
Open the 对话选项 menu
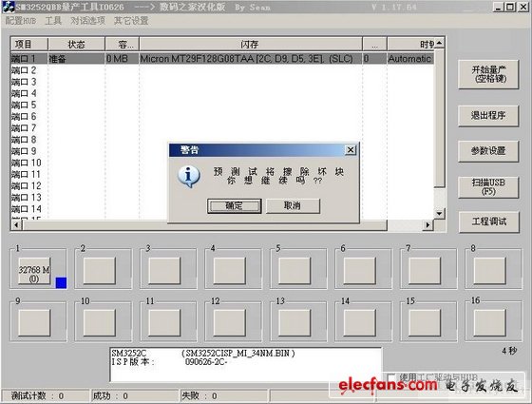pyautogui.click(x=87, y=21)
